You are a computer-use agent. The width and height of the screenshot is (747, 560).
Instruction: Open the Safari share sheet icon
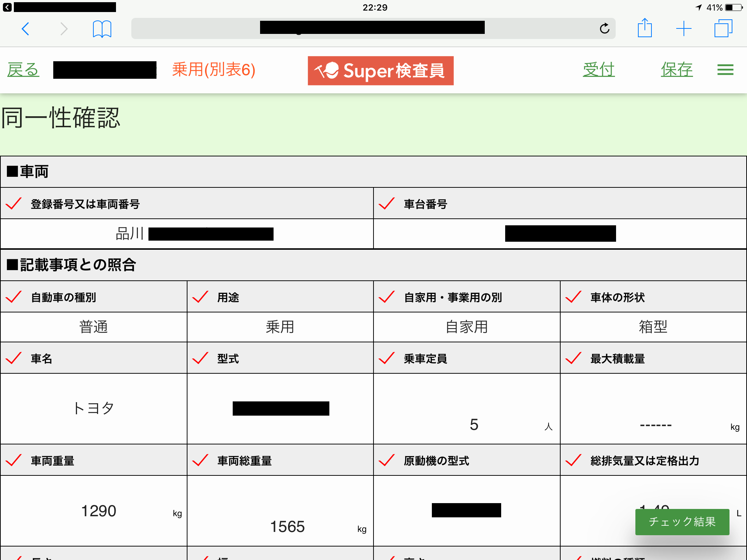point(645,28)
